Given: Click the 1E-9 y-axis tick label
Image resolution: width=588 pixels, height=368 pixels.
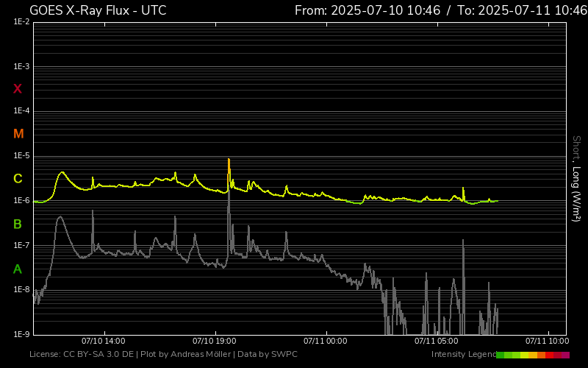Looking at the screenshot, I should click(21, 334).
